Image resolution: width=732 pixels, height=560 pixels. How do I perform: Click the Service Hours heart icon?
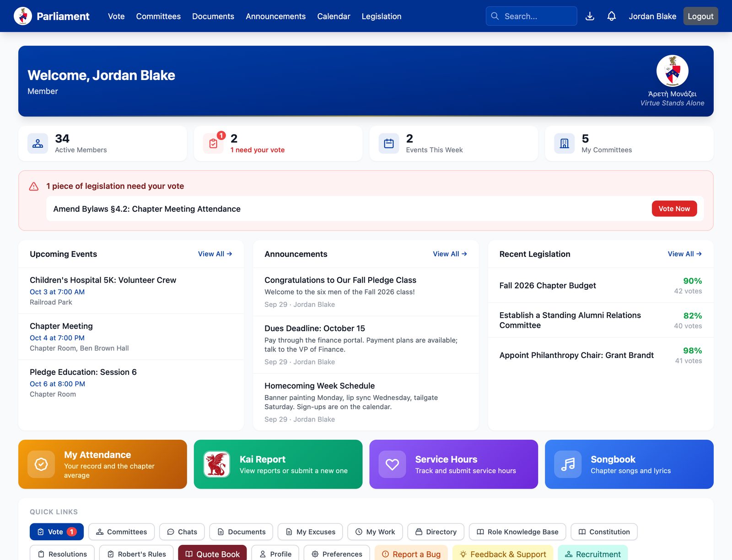[392, 464]
